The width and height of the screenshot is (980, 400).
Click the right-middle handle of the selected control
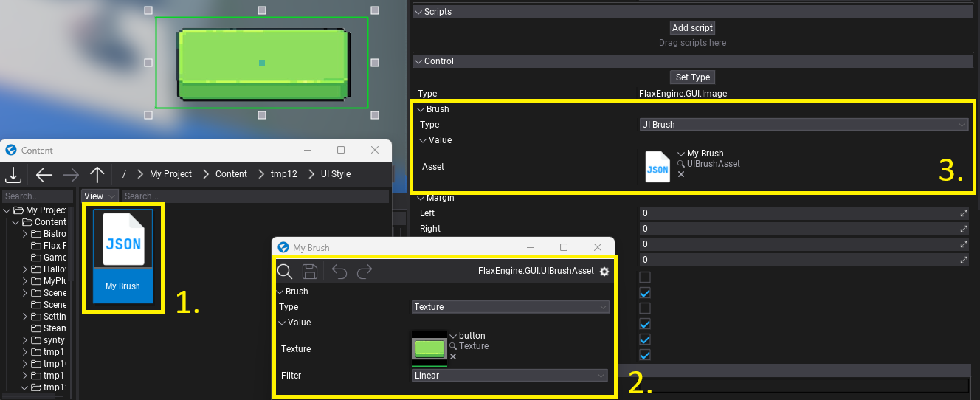click(375, 63)
